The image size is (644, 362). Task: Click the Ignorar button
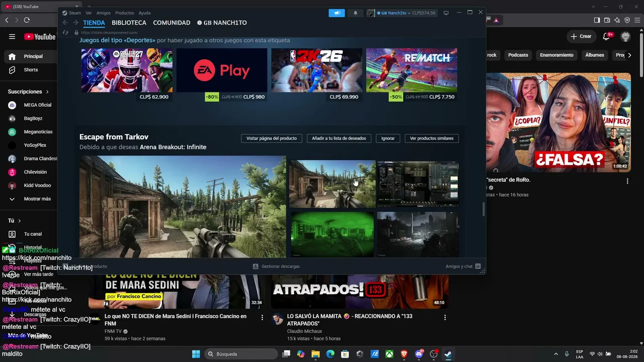coord(388,138)
